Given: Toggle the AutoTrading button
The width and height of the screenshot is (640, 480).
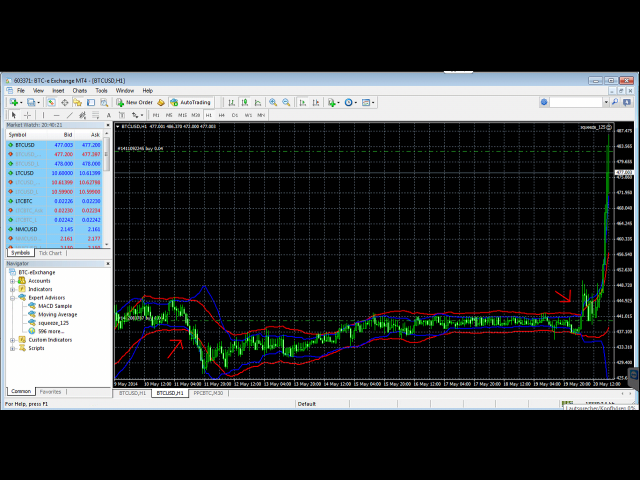Looking at the screenshot, I should [190, 102].
